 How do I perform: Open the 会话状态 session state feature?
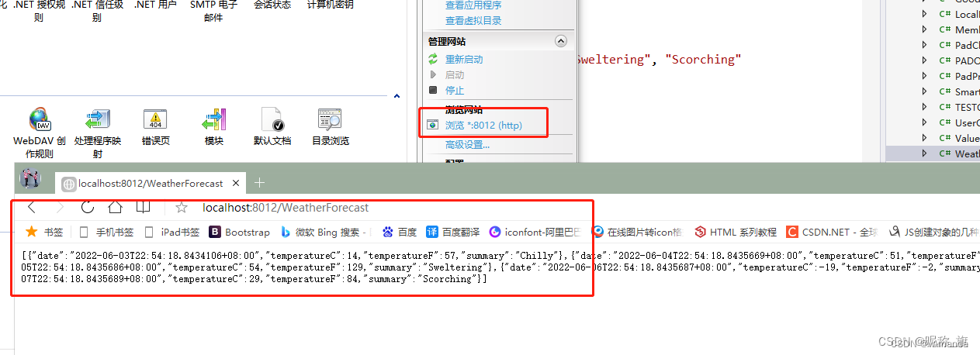pos(272,5)
